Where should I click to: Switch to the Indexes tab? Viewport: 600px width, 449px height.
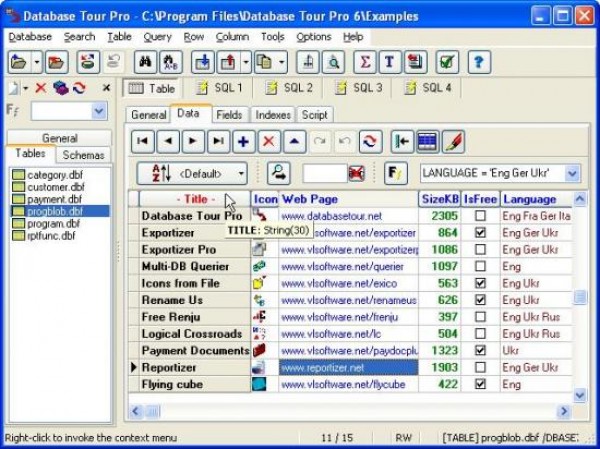coord(273,115)
